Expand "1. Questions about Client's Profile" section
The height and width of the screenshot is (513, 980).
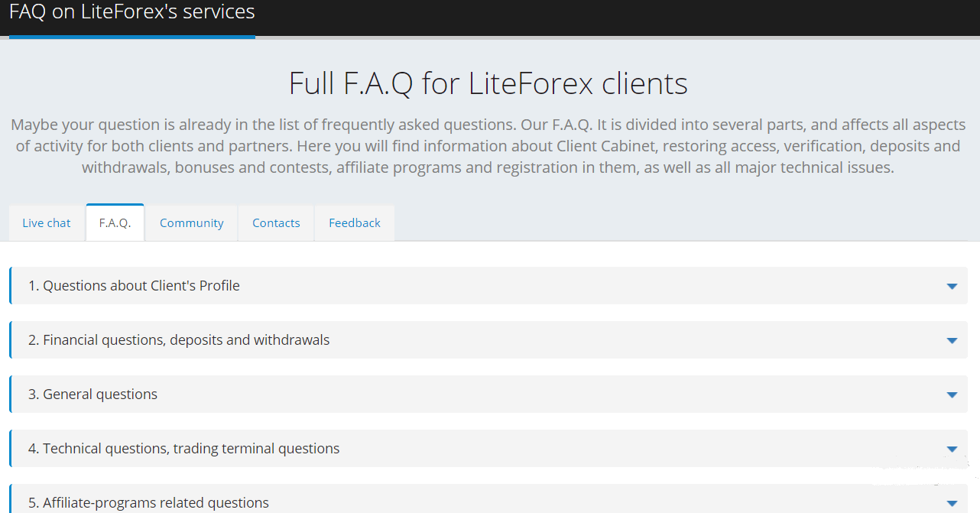[134, 286]
